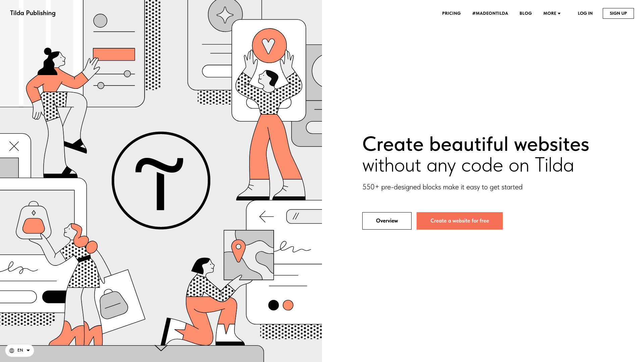Click the LOG IN link
The width and height of the screenshot is (644, 362).
tap(585, 13)
